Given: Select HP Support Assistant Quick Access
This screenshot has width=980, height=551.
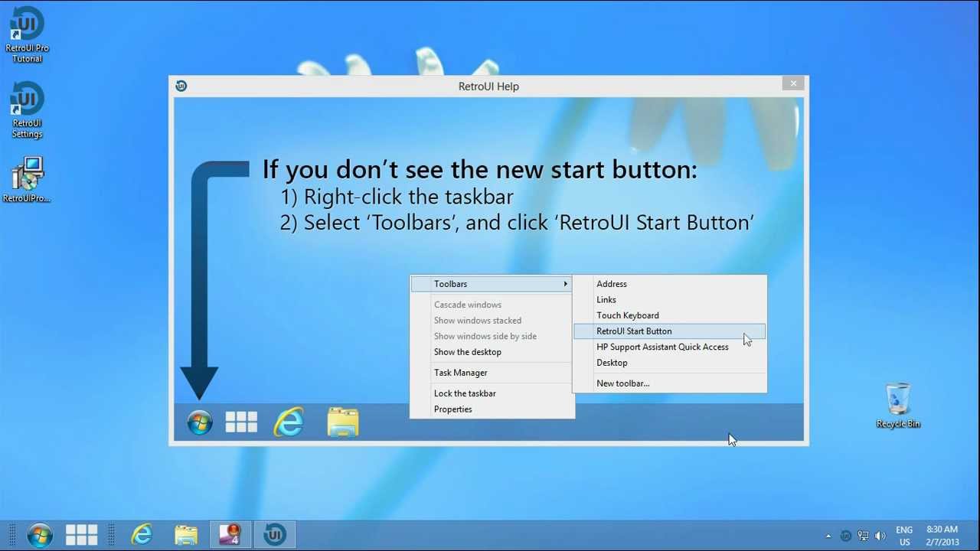Looking at the screenshot, I should (x=669, y=347).
